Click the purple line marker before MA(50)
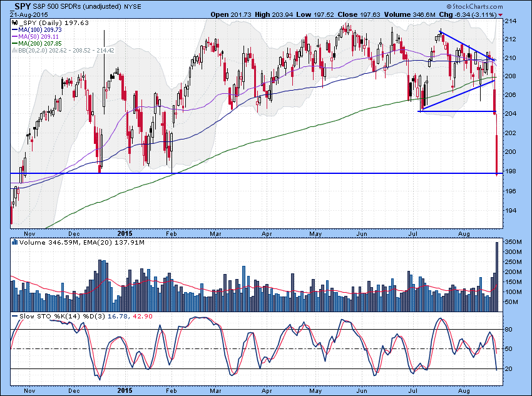The image size is (532, 396). point(14,37)
